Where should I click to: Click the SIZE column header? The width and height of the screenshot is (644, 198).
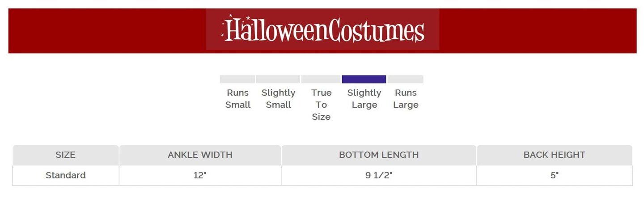coord(65,155)
